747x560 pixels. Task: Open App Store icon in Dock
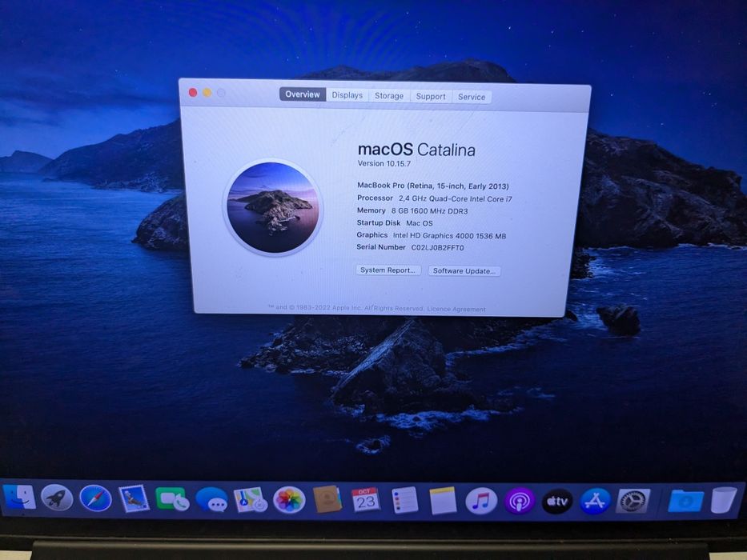[595, 502]
